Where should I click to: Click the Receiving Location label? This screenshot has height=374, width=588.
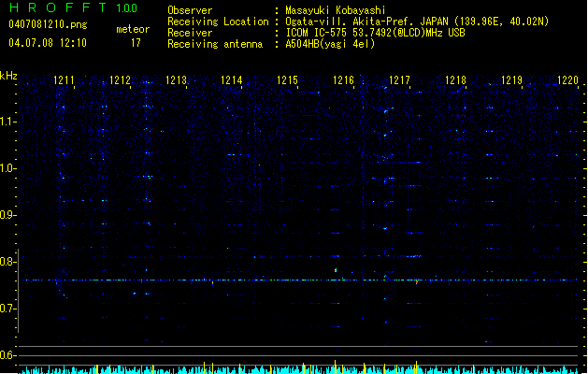point(218,22)
